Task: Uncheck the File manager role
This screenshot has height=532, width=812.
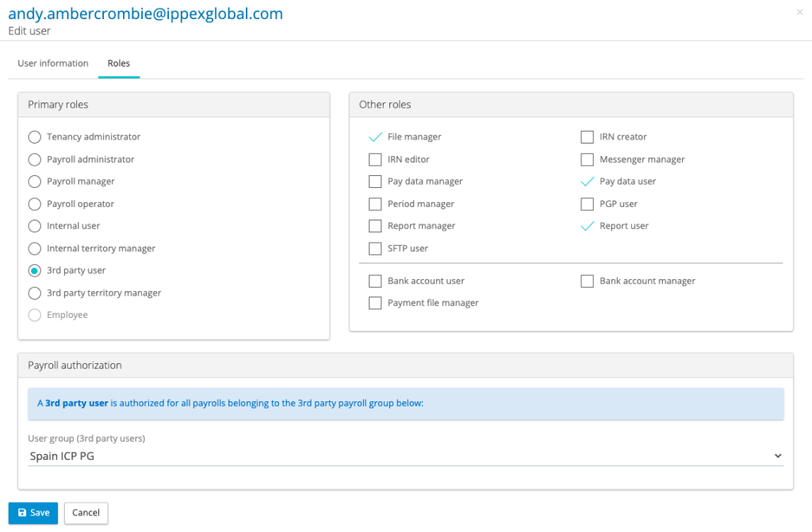Action: (375, 137)
